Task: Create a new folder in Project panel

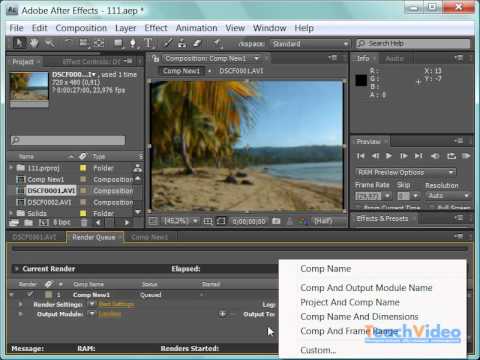Action: [x=28, y=222]
